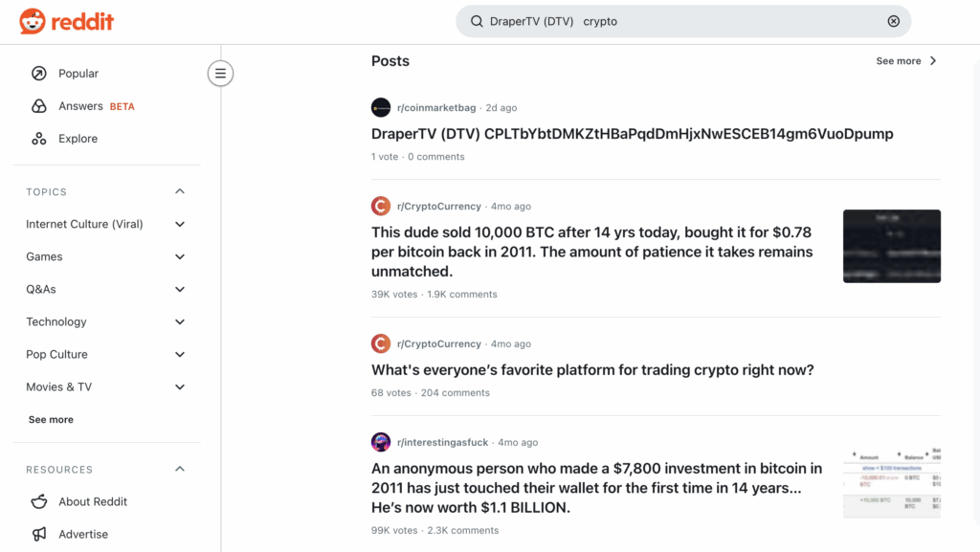Click the Advertise megaphone icon
Image resolution: width=980 pixels, height=552 pixels.
click(x=39, y=534)
